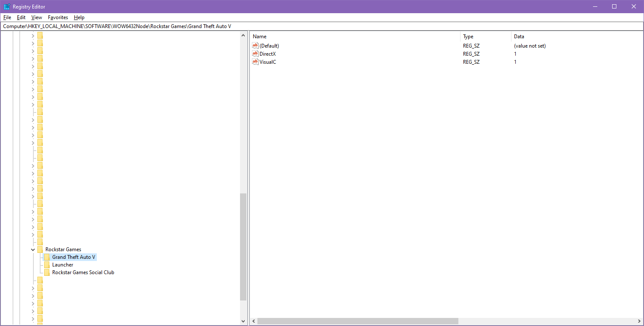Click the data value 1 of DirectX
644x326 pixels.
pyautogui.click(x=515, y=54)
